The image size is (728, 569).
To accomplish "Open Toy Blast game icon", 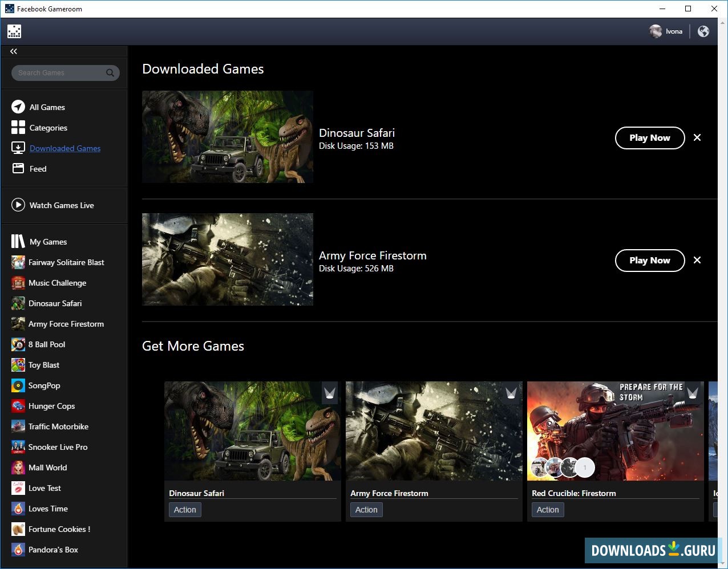I will (x=18, y=365).
